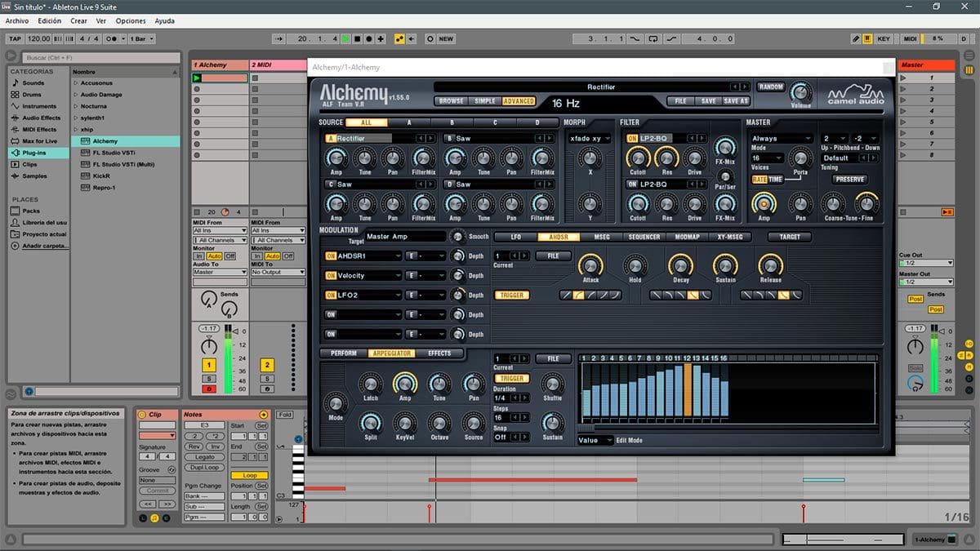Open the Audio To Master dropdown

point(220,272)
